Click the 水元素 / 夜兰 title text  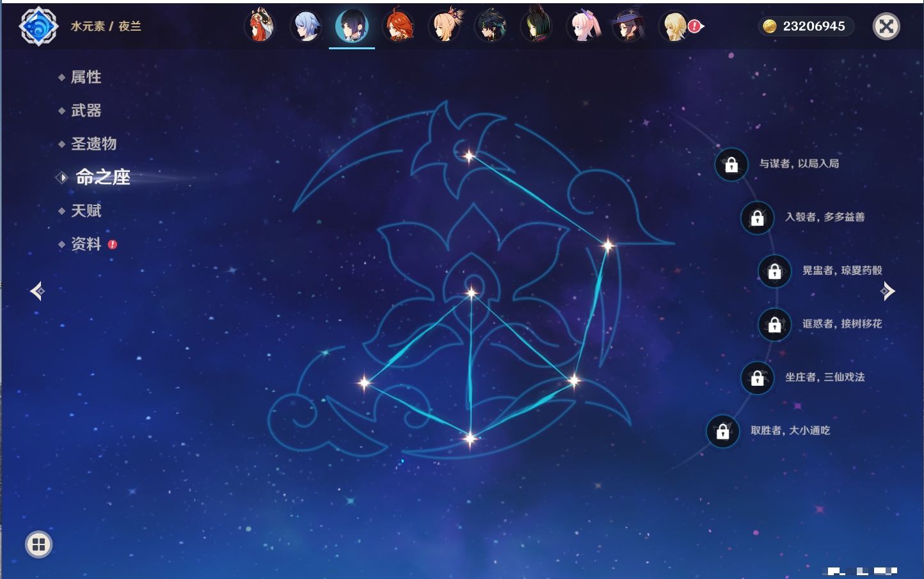106,26
